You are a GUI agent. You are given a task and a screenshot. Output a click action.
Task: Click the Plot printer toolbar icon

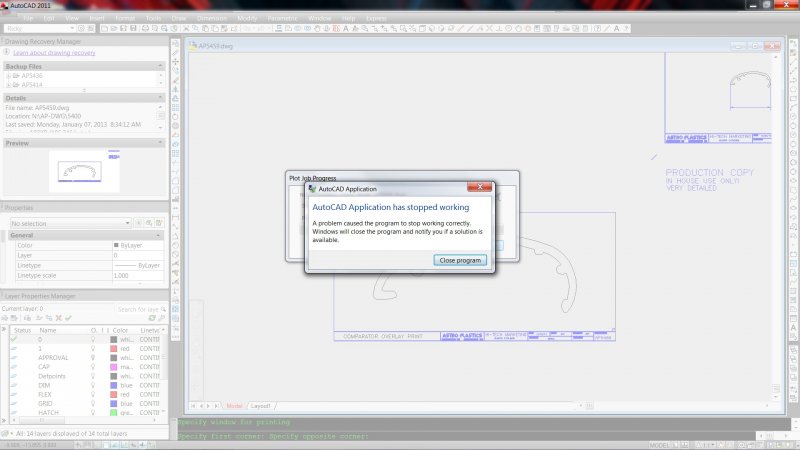pyautogui.click(x=145, y=29)
